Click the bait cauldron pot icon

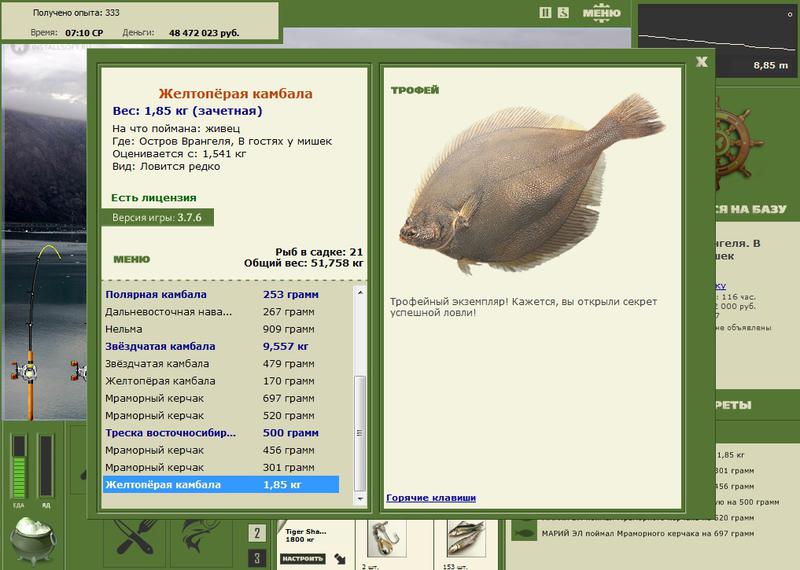point(33,540)
